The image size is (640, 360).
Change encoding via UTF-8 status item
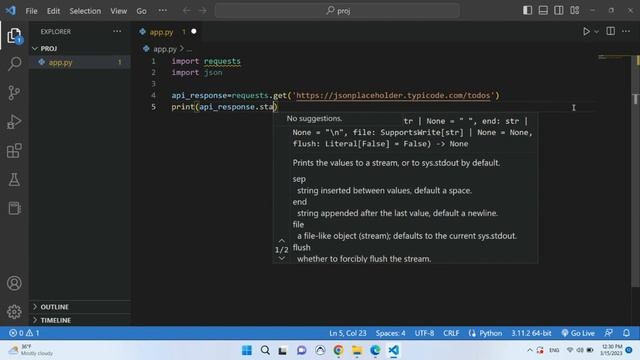pos(424,333)
